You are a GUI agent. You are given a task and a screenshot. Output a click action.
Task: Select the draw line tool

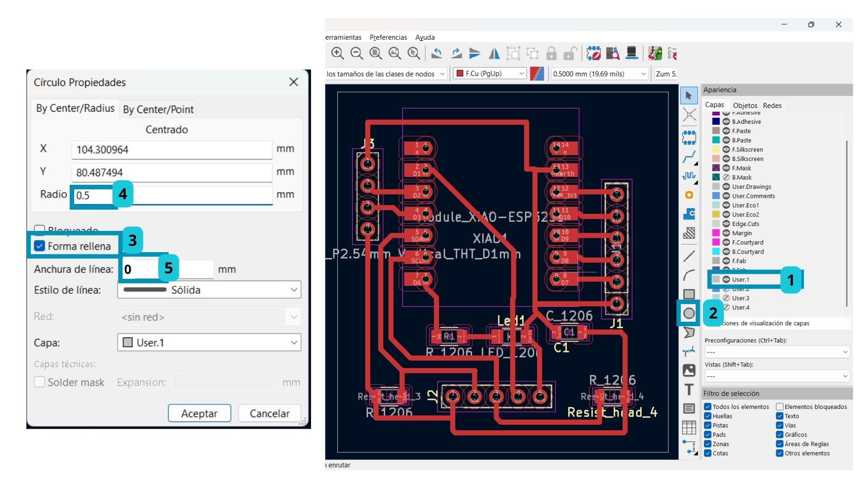tap(689, 256)
